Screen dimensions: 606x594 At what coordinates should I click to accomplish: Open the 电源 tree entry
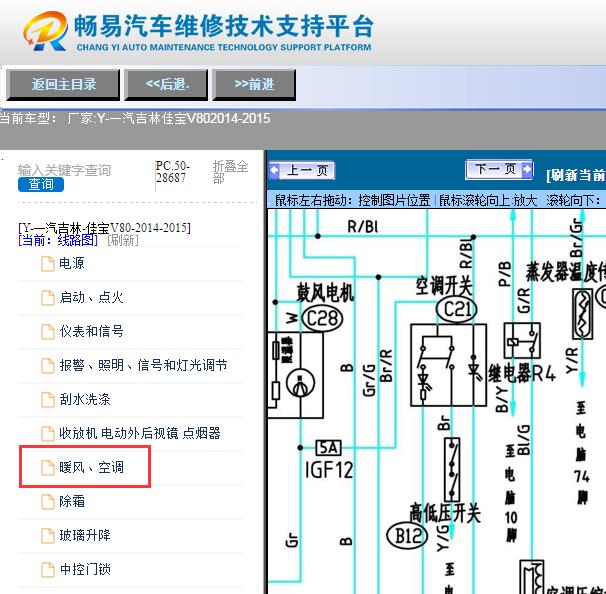click(x=71, y=264)
